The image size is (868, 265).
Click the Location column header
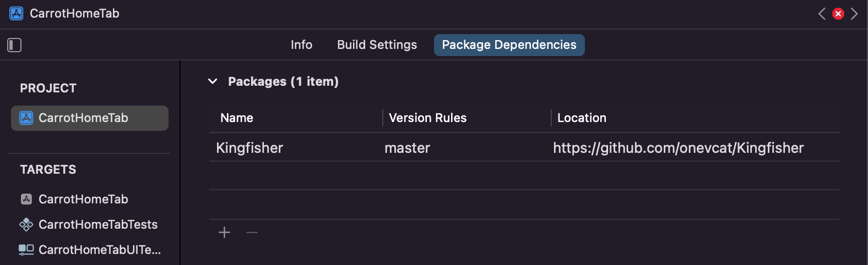coord(582,118)
